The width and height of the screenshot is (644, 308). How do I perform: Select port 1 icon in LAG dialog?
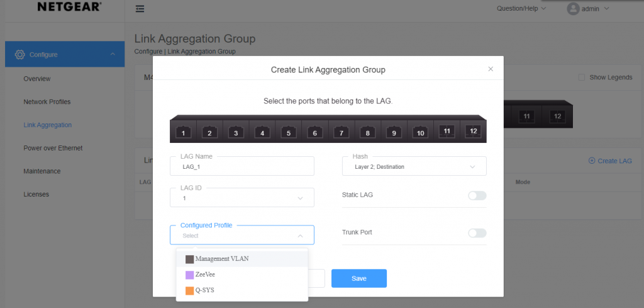coord(183,132)
